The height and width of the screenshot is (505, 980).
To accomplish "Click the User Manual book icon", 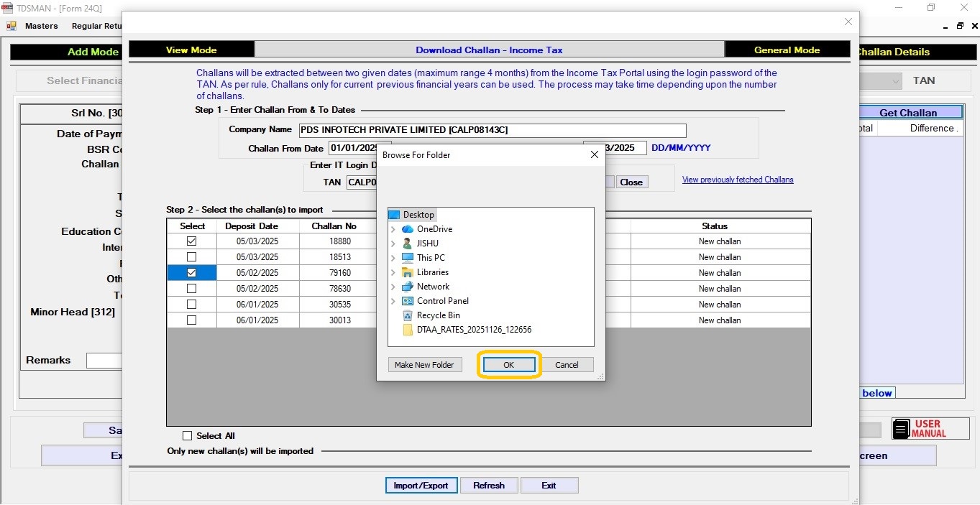I will click(x=901, y=429).
